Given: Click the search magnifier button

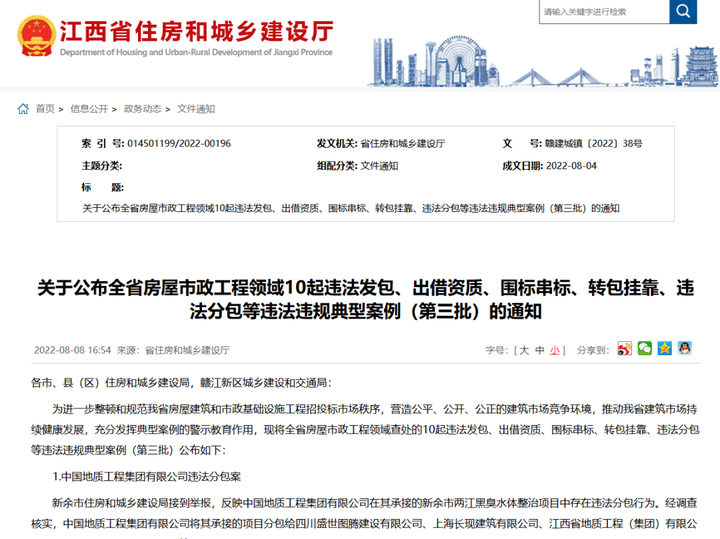Looking at the screenshot, I should coord(683,11).
